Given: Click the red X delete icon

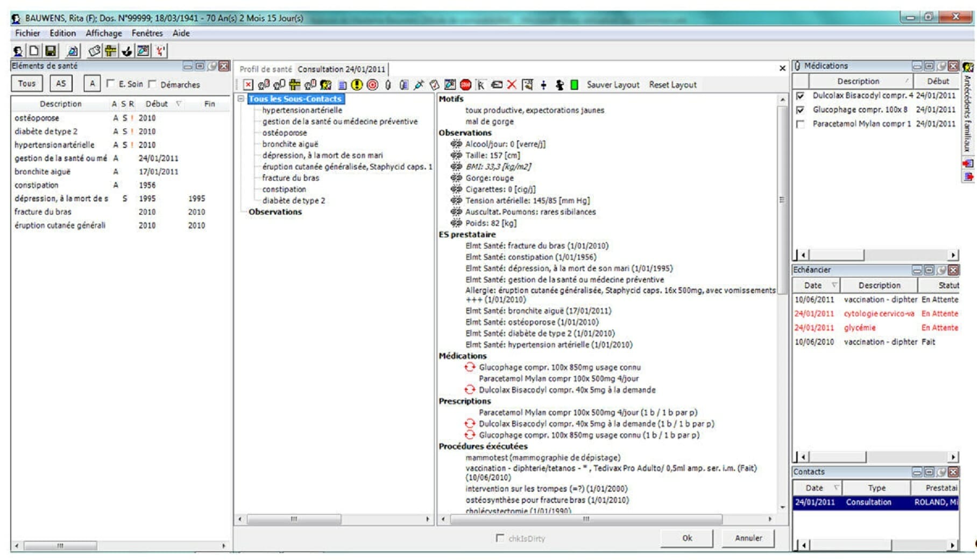Looking at the screenshot, I should (x=512, y=85).
